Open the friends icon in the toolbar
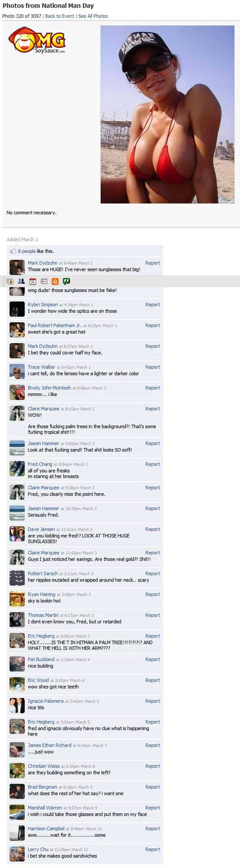 coord(21,282)
